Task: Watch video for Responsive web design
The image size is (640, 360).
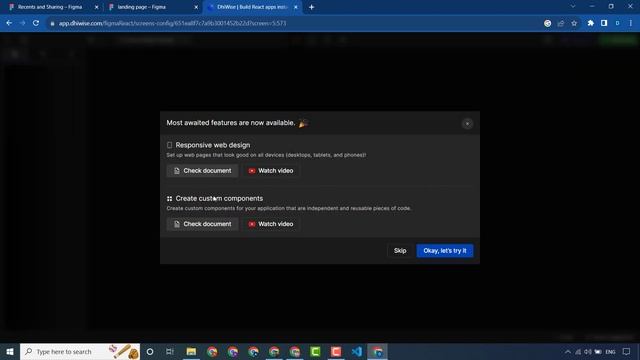Action: (x=271, y=171)
